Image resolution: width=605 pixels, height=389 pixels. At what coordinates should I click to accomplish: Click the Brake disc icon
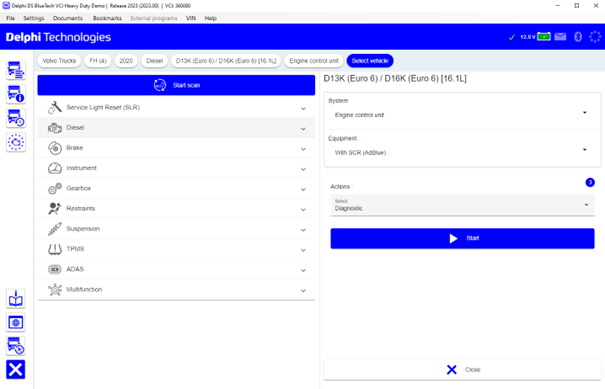point(55,148)
